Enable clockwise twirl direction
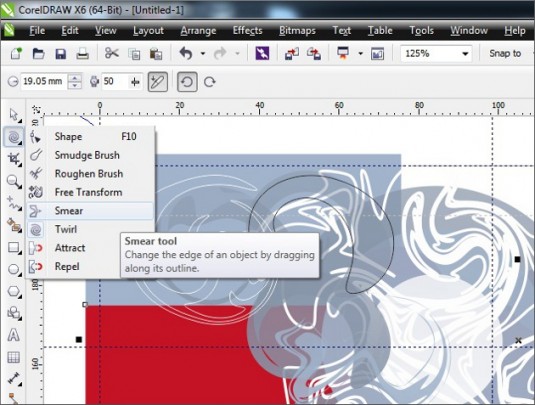Image resolution: width=535 pixels, height=405 pixels. [209, 82]
